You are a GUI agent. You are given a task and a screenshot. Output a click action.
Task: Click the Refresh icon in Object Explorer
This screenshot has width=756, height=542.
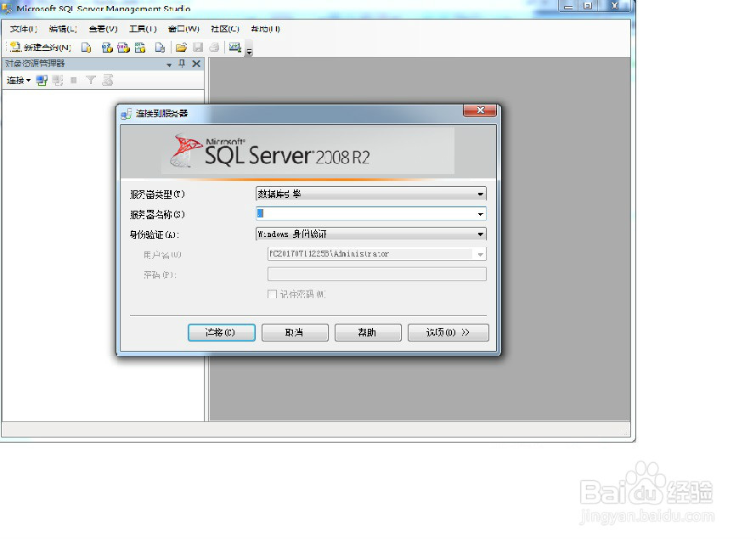point(108,81)
